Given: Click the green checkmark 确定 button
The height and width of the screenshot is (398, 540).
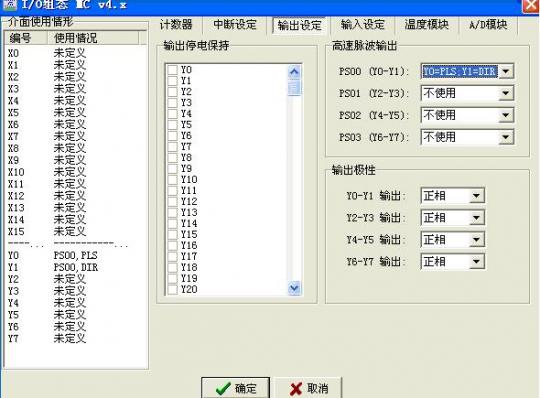Looking at the screenshot, I should pyautogui.click(x=236, y=388).
